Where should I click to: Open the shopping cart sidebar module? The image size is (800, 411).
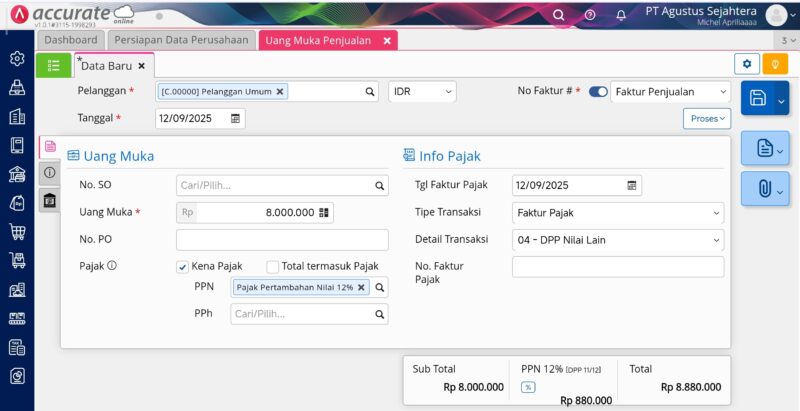pos(17,232)
